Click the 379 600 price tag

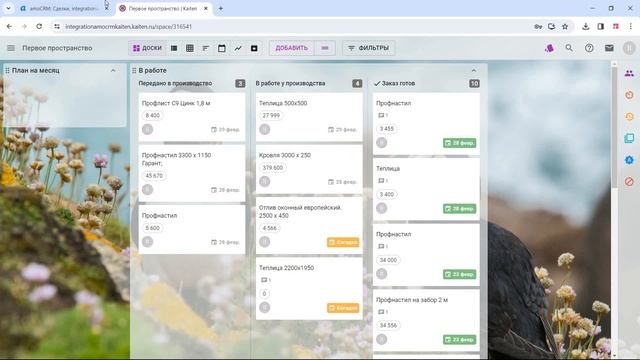[273, 168]
